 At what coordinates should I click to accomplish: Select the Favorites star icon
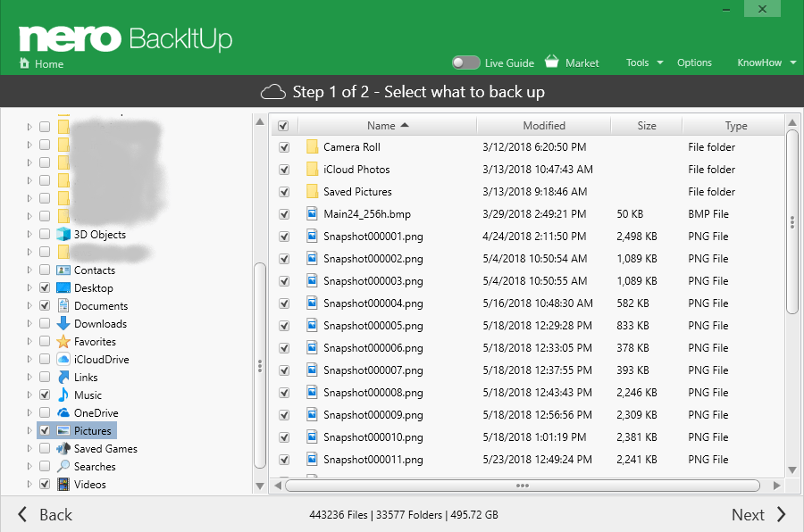click(x=63, y=341)
